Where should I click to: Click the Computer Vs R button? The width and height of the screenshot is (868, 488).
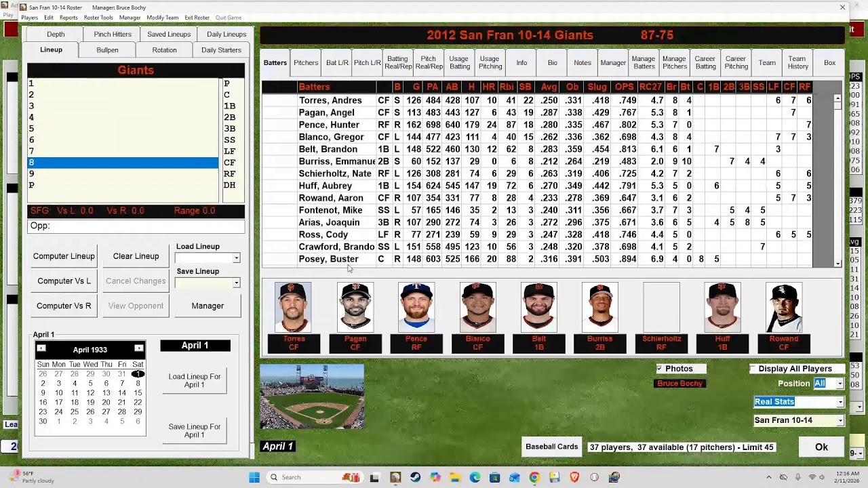(x=64, y=306)
